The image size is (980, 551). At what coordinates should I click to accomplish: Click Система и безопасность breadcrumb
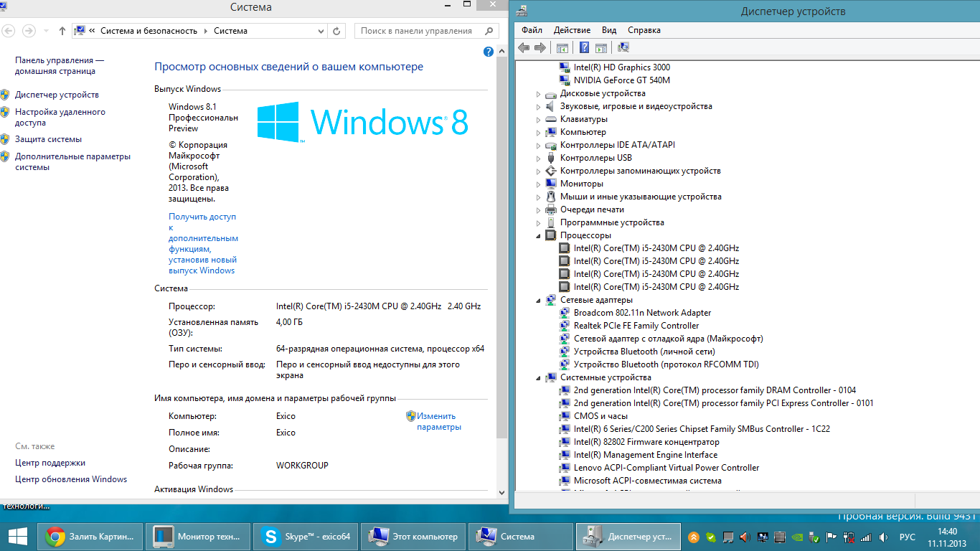click(x=149, y=31)
